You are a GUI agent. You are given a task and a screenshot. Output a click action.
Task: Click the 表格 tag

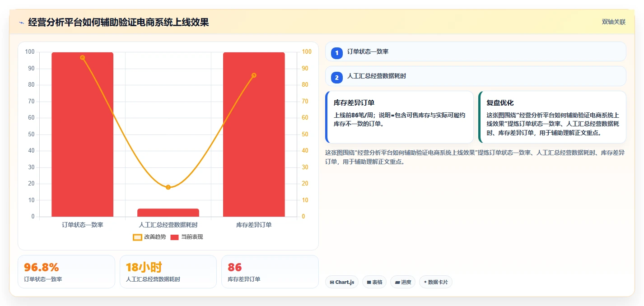374,282
